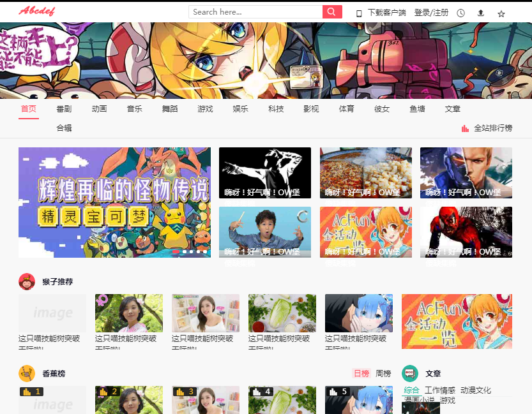Switch ranking to 日榜
Viewport: 532px width, 414px height.
(361, 373)
